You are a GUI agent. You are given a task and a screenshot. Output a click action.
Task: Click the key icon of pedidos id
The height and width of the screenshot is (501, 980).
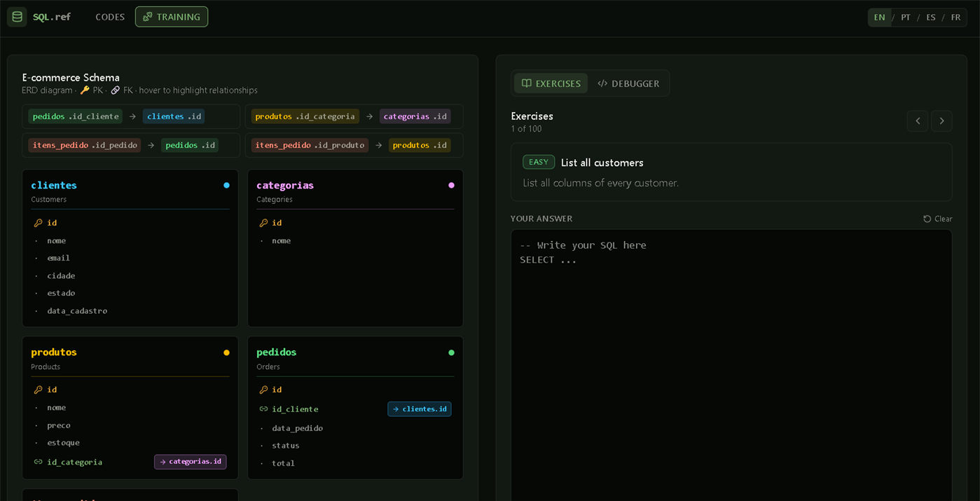coord(263,390)
